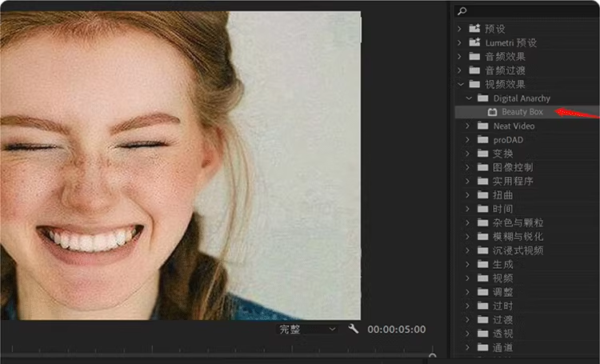This screenshot has width=600, height=364.
Task: Open the wrench settings button
Action: (x=354, y=329)
